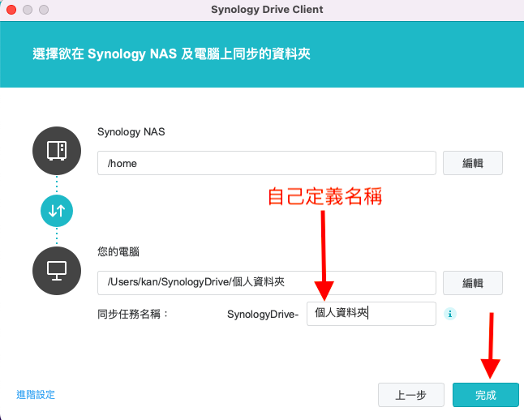The width and height of the screenshot is (524, 420).
Task: Maximize the window with the green button
Action: point(43,10)
